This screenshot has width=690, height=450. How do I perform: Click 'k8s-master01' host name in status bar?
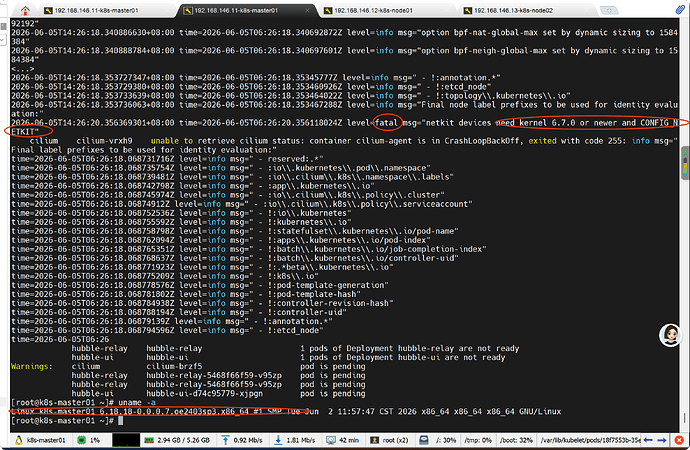(x=46, y=440)
